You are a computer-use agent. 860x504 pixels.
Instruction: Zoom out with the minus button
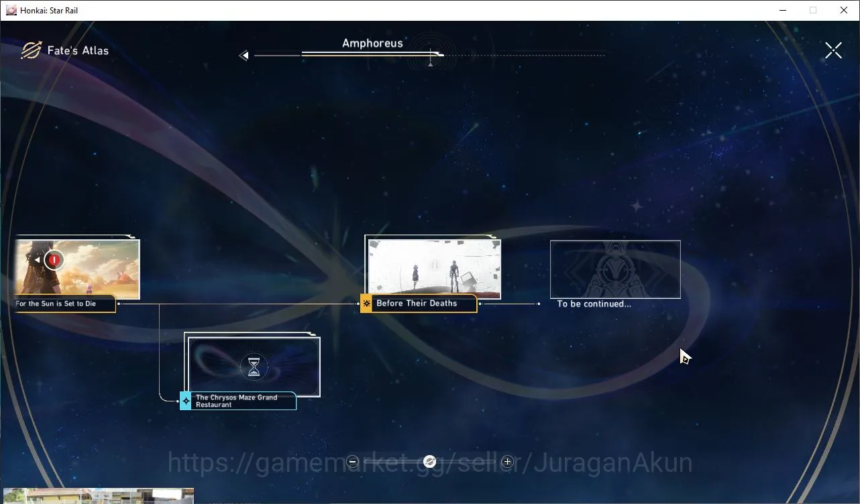(353, 461)
